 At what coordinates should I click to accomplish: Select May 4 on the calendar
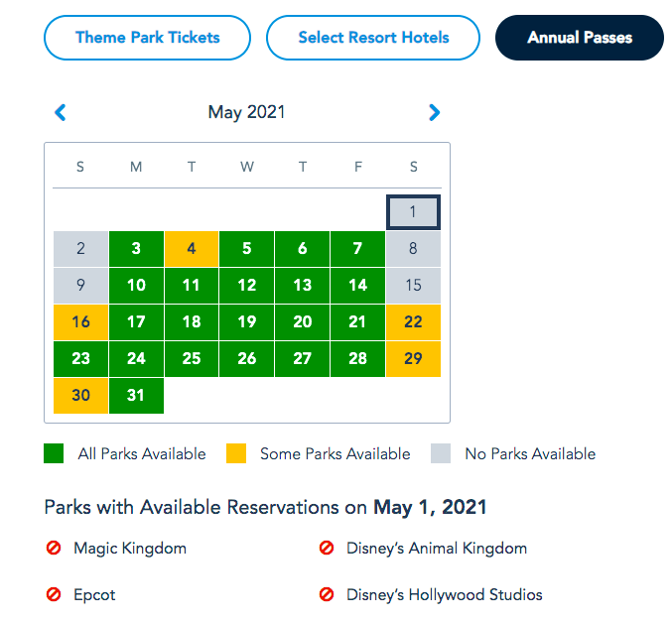(192, 249)
